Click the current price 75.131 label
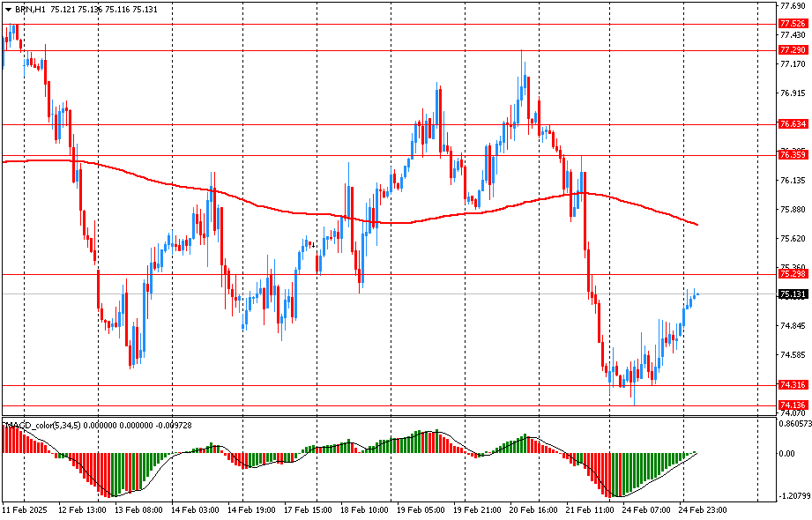812x520 pixels. tap(793, 294)
